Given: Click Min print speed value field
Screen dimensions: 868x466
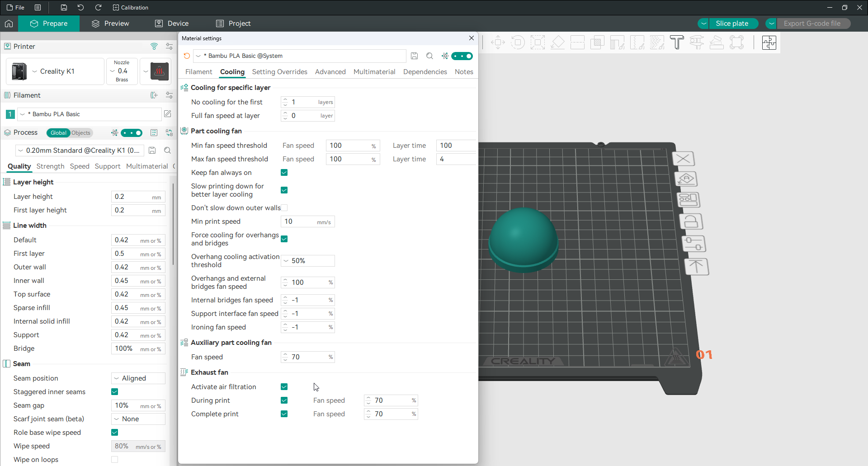Looking at the screenshot, I should coord(308,221).
